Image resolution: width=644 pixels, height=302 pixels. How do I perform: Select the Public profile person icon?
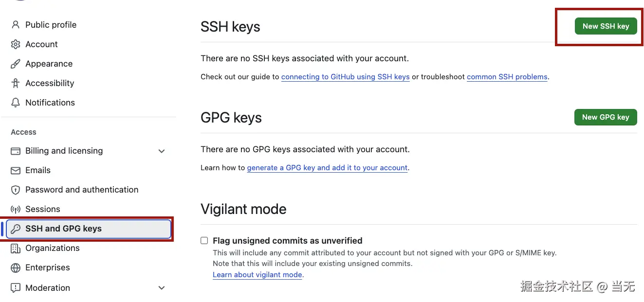pos(15,24)
